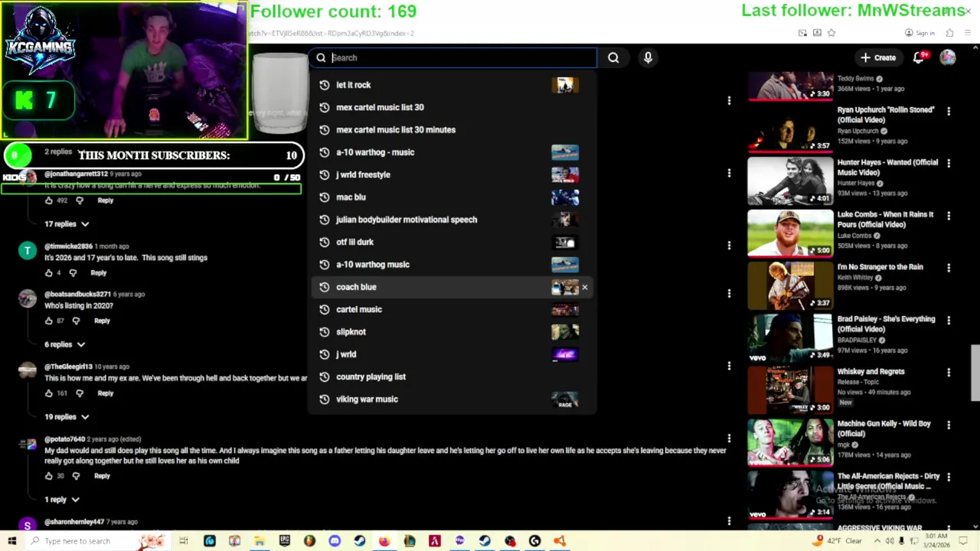Open 'Whiskey and Regrets' video title
Screen dimensions: 980x551
871,371
